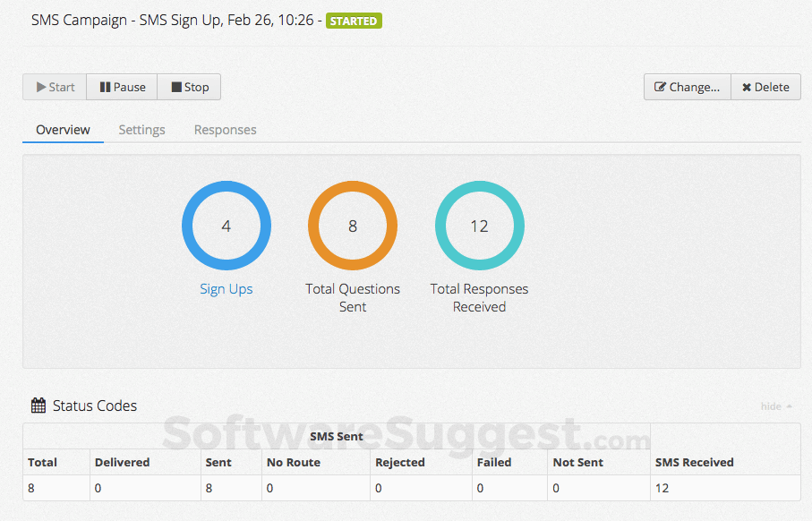
Task: Click the X icon on the Delete button
Action: (746, 87)
